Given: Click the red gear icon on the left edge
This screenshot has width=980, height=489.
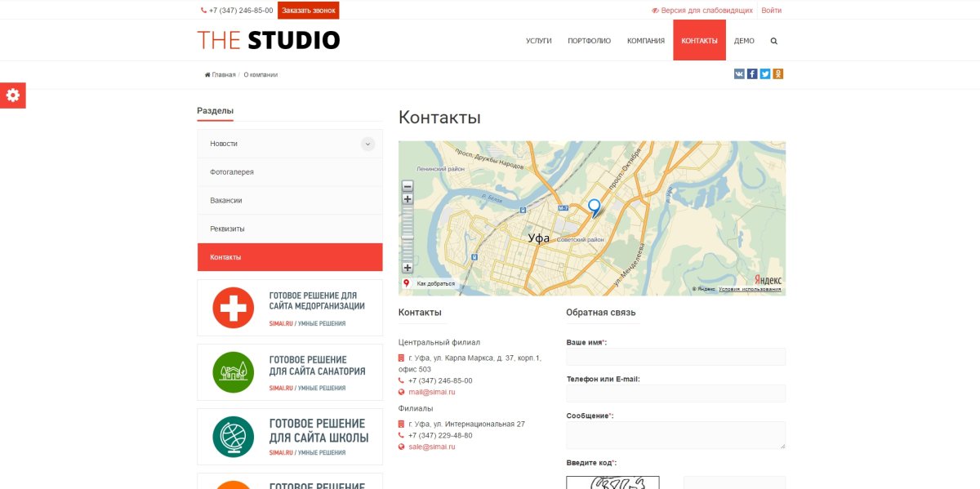Looking at the screenshot, I should click(12, 95).
